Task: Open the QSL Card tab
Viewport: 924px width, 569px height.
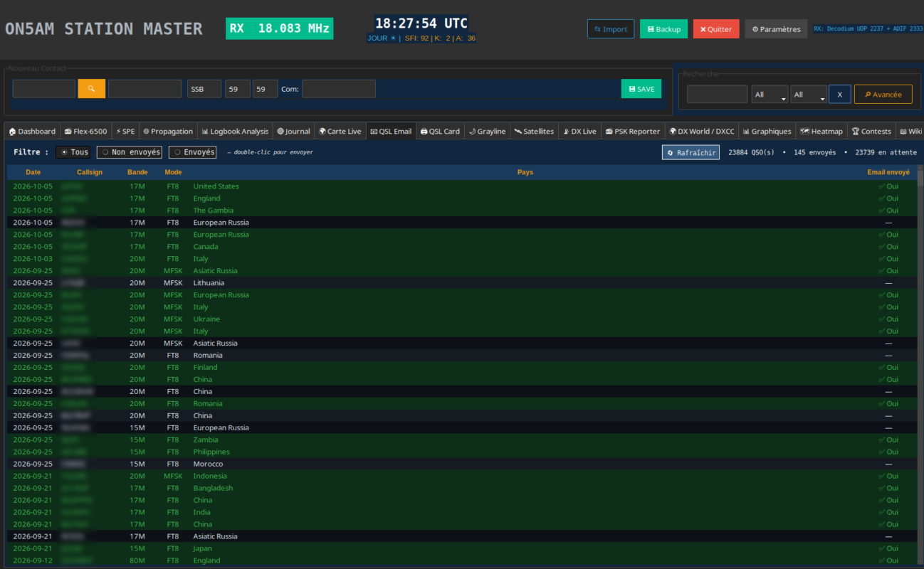Action: [x=441, y=131]
